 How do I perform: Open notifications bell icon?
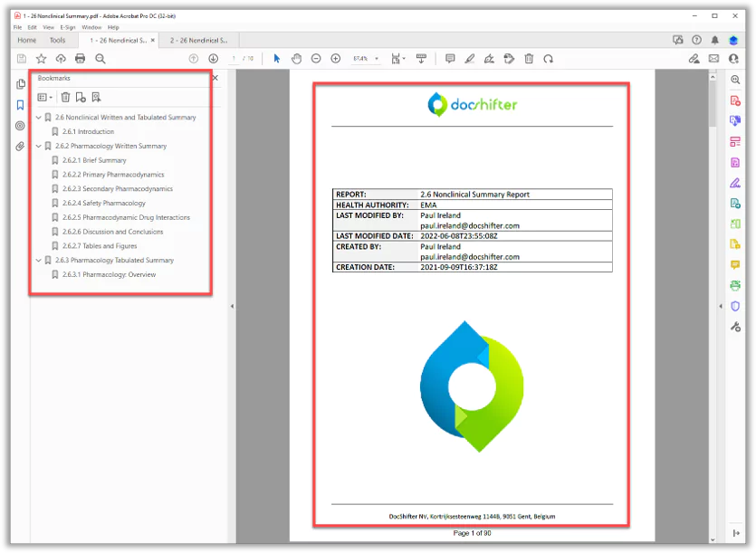pyautogui.click(x=715, y=40)
